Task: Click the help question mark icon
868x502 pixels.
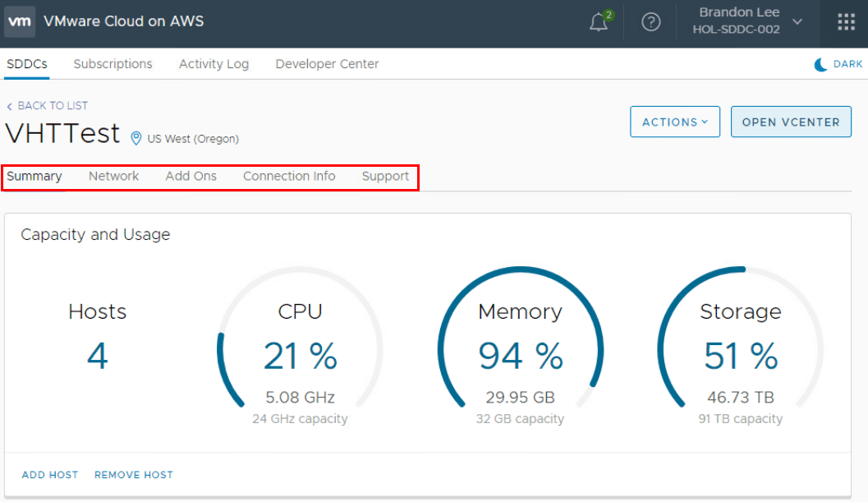Action: pos(651,23)
